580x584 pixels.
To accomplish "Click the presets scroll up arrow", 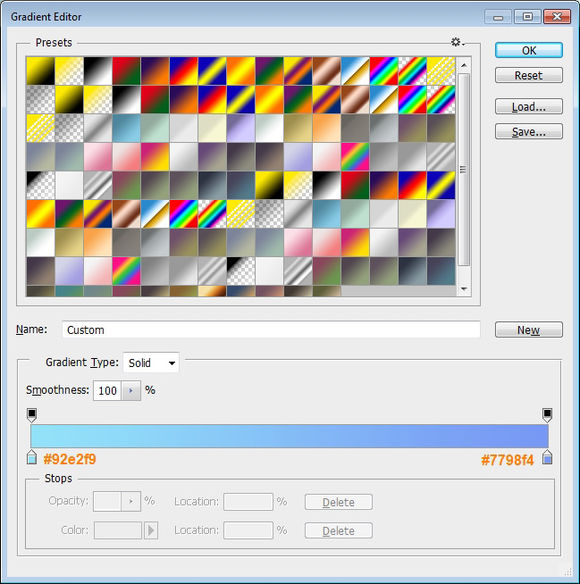I will (464, 65).
